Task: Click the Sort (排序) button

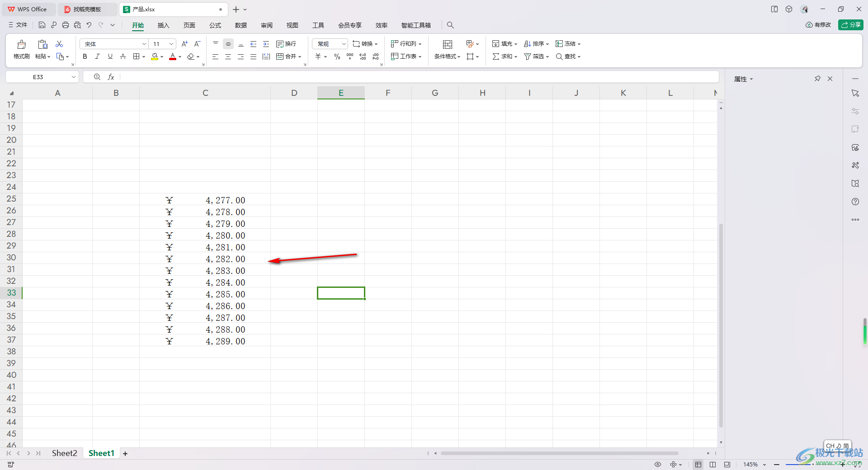Action: pos(536,44)
